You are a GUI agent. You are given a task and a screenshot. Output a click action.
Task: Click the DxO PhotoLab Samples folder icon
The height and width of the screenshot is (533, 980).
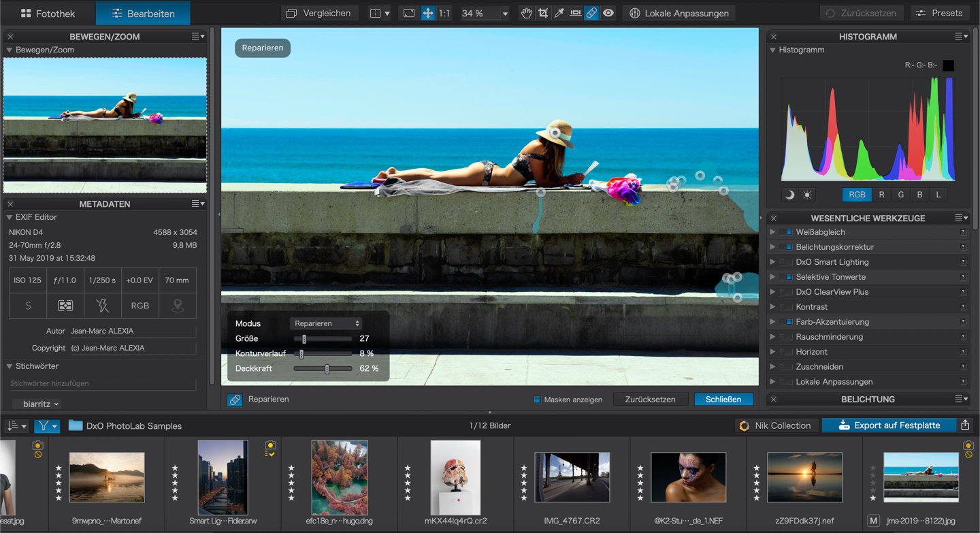point(76,426)
